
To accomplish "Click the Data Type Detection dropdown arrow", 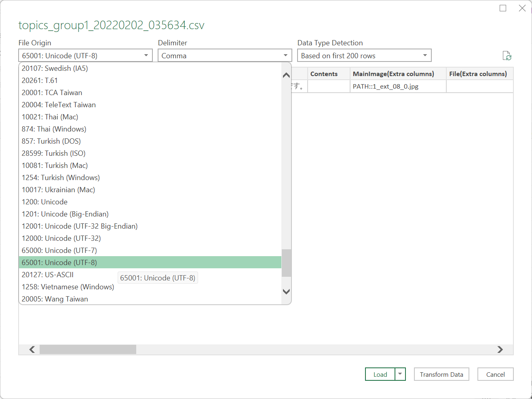I will (x=425, y=55).
